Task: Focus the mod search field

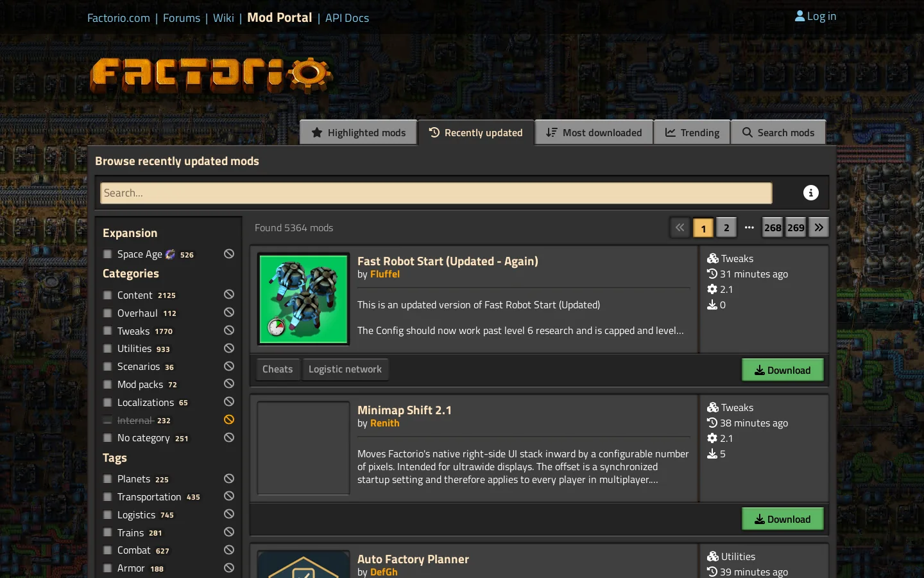Action: (x=436, y=193)
